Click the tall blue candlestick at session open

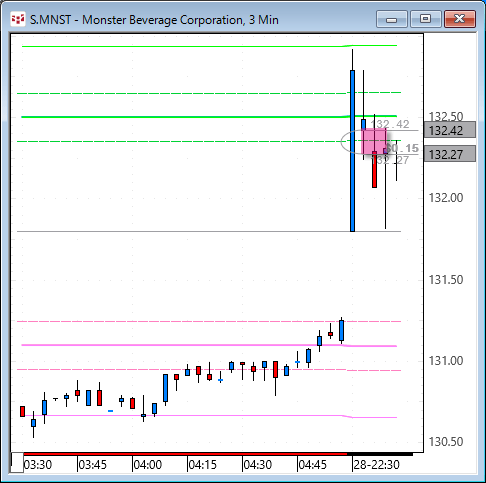point(352,151)
